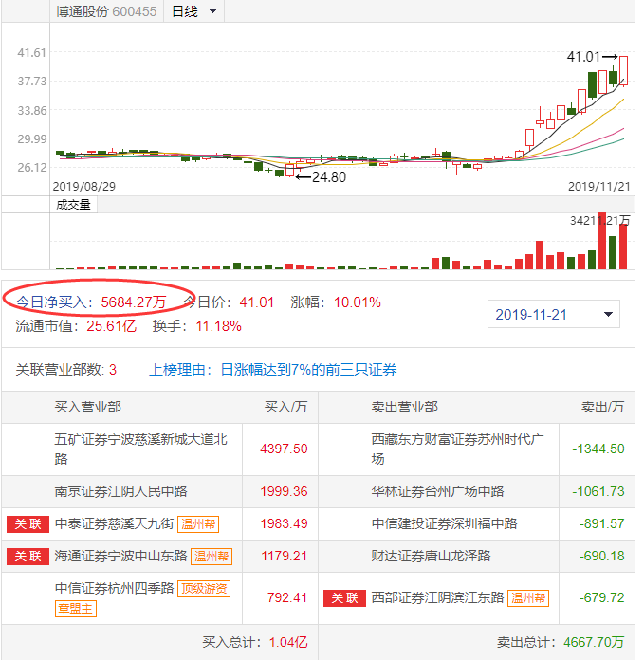Click the 章盟主 tag
The width and height of the screenshot is (644, 660).
[75, 609]
